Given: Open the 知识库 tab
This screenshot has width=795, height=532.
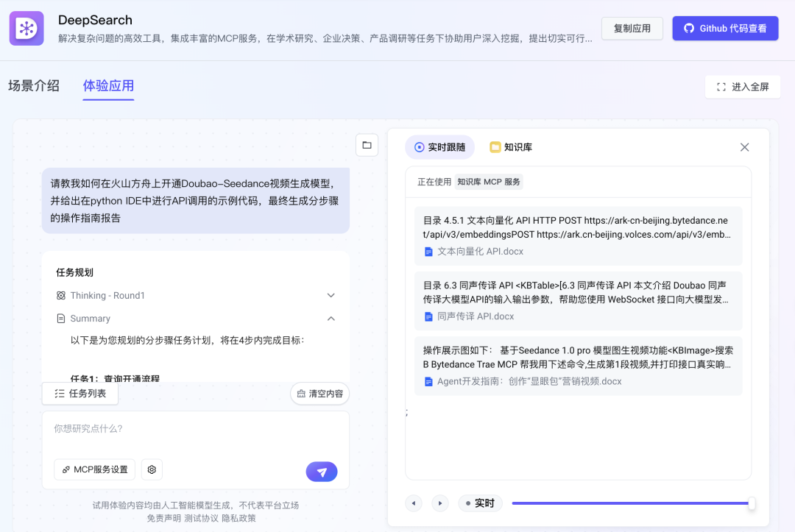Looking at the screenshot, I should point(511,147).
